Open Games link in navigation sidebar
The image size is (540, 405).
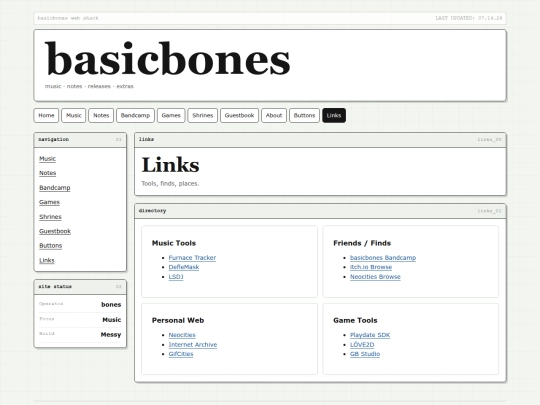49,202
